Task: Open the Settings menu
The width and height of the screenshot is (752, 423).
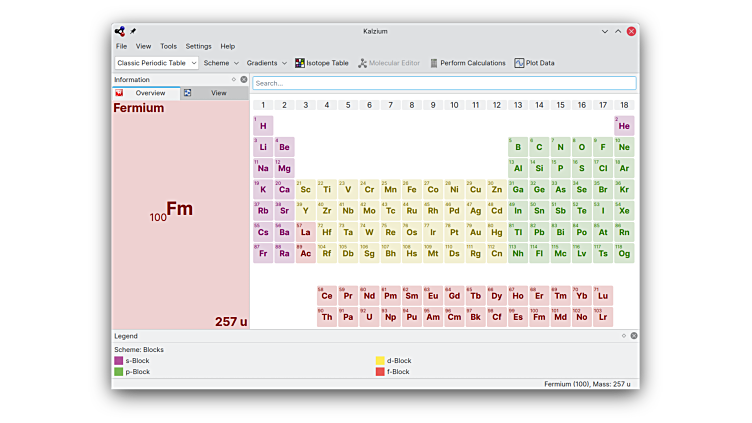Action: (198, 46)
